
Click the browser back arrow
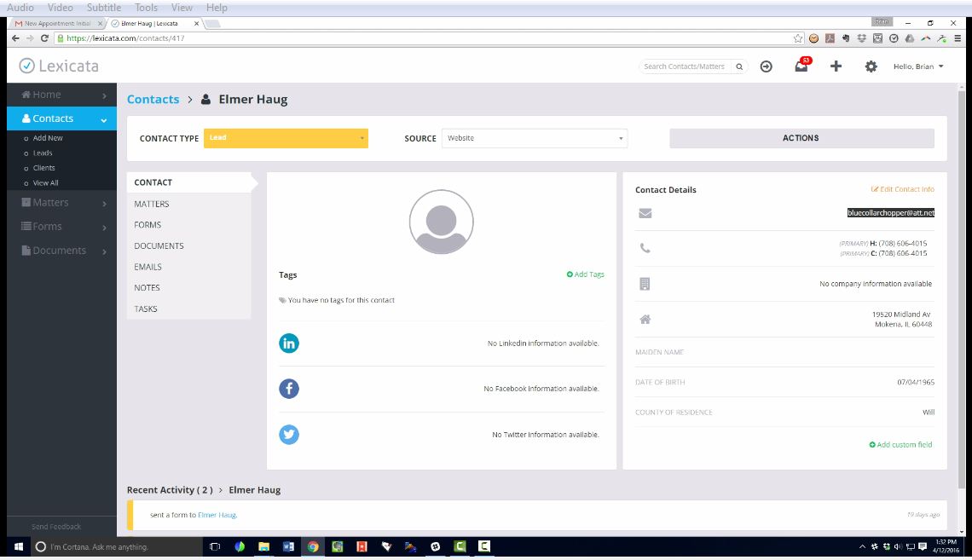15,38
